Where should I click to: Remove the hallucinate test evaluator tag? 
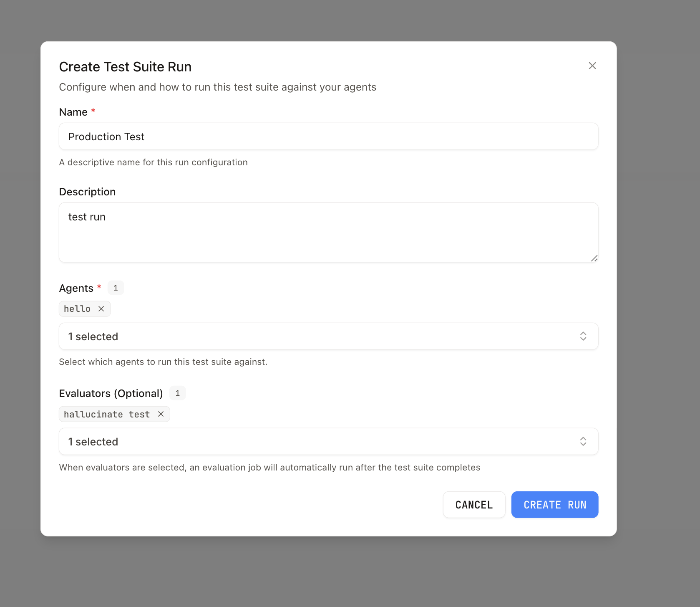161,414
